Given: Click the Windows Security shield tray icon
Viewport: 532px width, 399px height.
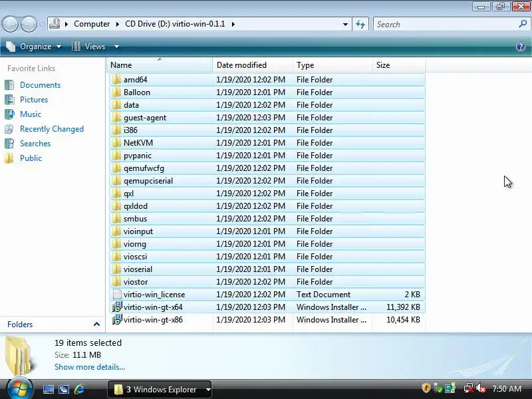Looking at the screenshot, I should [x=426, y=388].
